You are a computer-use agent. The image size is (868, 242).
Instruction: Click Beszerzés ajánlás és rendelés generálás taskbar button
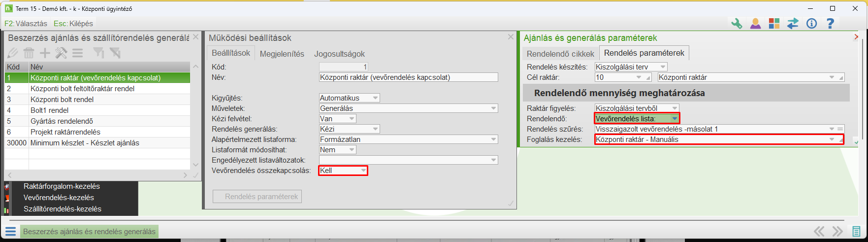[89, 232]
